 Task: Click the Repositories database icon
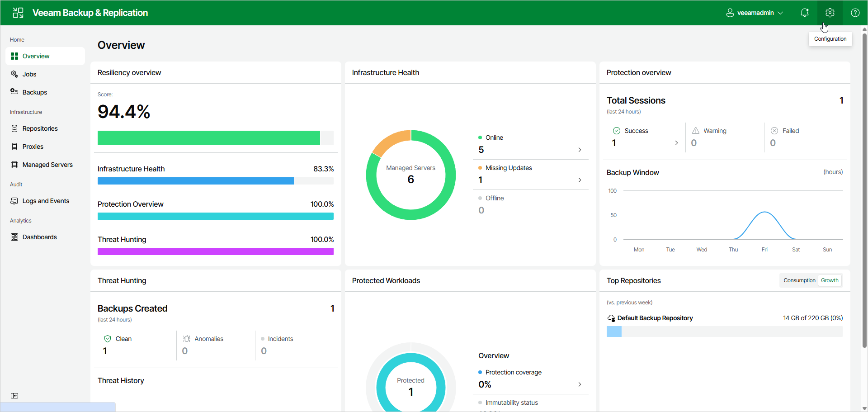pos(14,128)
